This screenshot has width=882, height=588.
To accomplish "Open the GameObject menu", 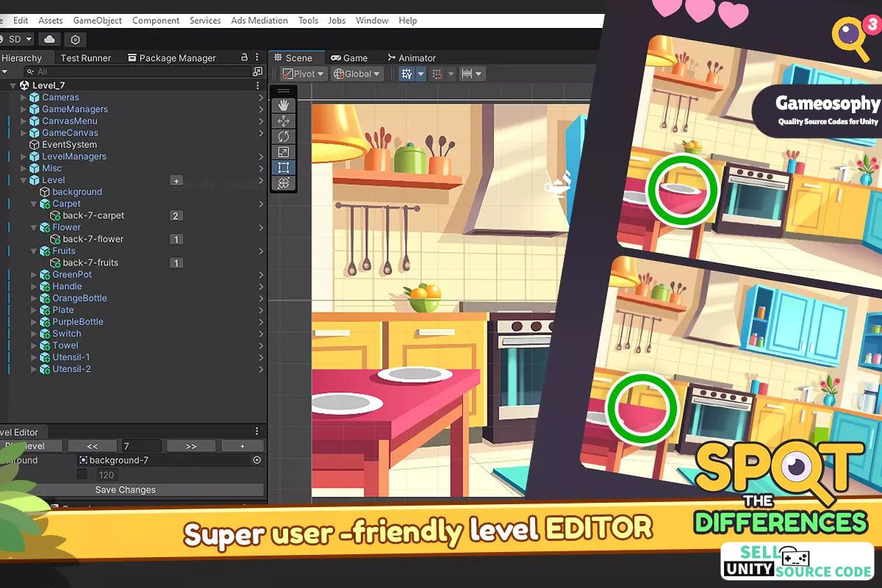I will click(98, 21).
